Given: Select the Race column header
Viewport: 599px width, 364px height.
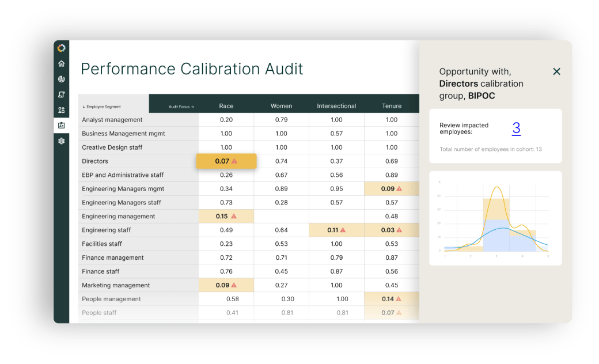Looking at the screenshot, I should coord(226,106).
